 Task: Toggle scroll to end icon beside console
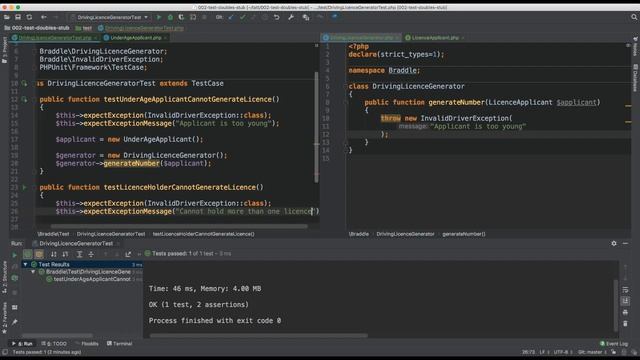coord(625,301)
